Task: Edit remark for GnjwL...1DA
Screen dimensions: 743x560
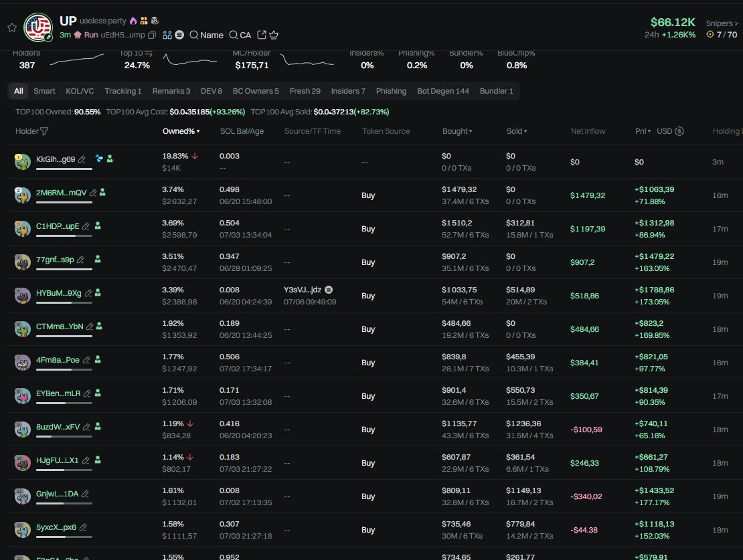Action: point(85,494)
